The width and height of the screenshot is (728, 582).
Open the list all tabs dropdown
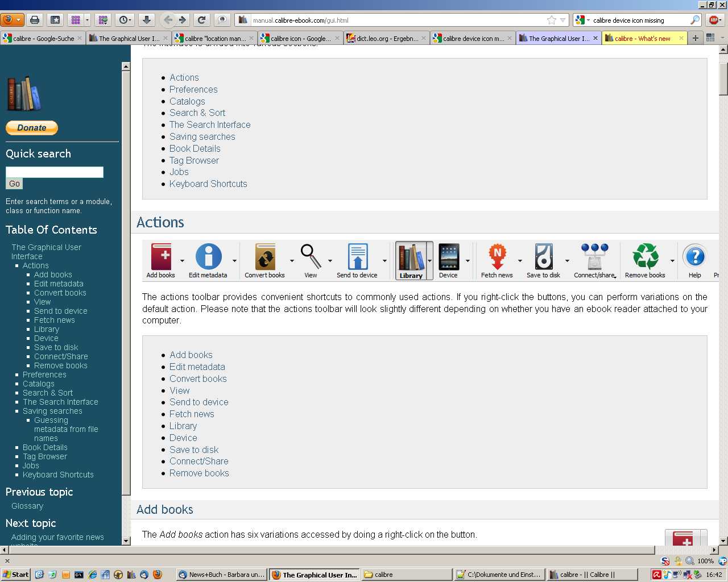[x=722, y=38]
